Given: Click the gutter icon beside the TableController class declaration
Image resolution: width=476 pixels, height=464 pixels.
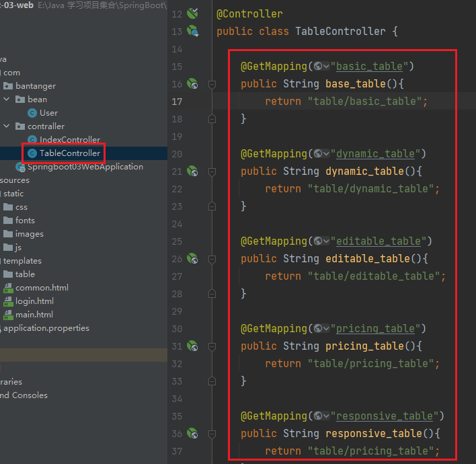Looking at the screenshot, I should 193,31.
